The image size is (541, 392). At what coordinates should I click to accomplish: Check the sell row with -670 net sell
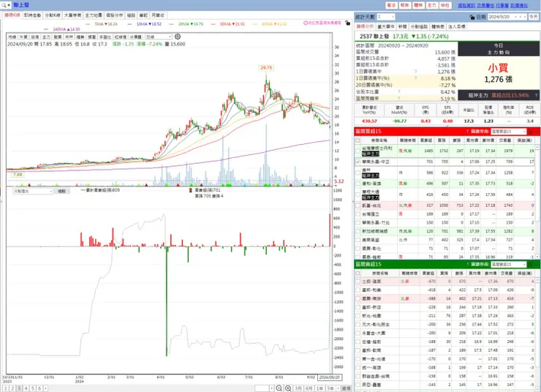pos(358,282)
